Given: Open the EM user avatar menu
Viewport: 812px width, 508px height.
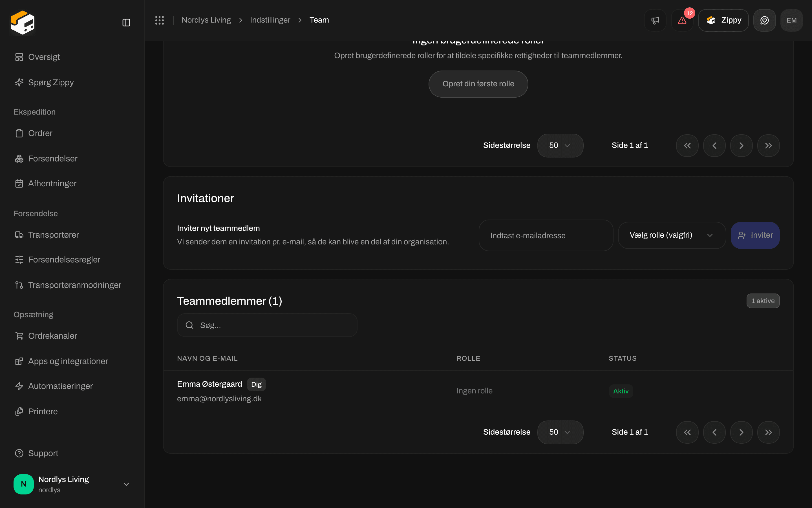Looking at the screenshot, I should [791, 20].
